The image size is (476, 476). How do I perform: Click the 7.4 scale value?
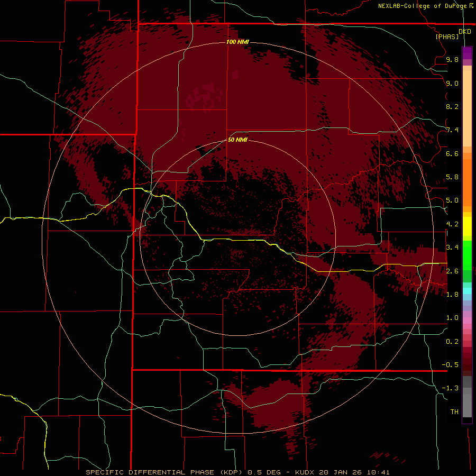tap(452, 130)
